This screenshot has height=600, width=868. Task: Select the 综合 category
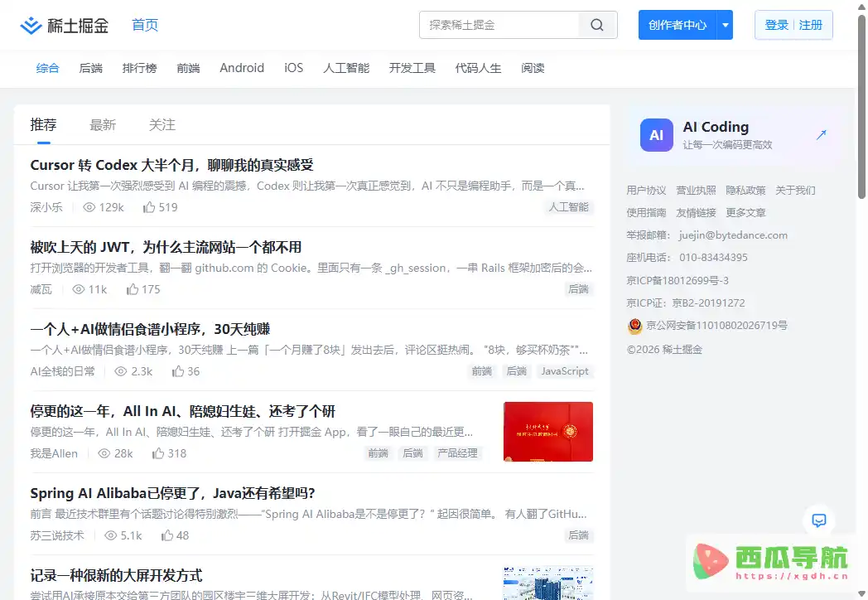(x=47, y=68)
